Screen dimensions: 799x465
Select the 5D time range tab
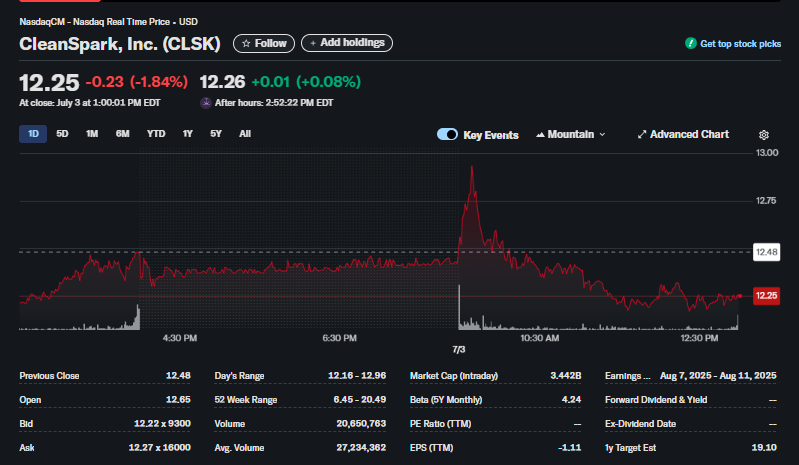tap(62, 134)
